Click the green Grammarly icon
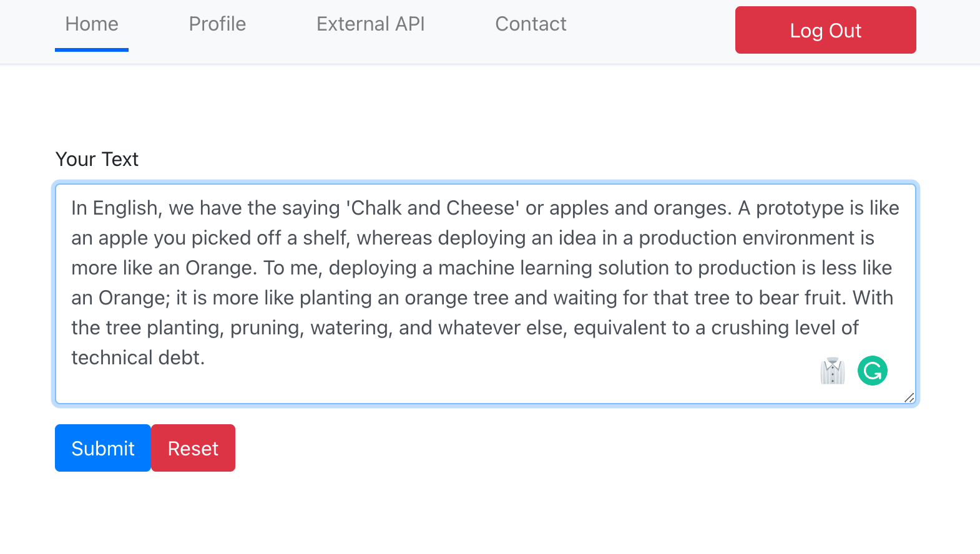Screen dimensions: 980x554 click(872, 371)
